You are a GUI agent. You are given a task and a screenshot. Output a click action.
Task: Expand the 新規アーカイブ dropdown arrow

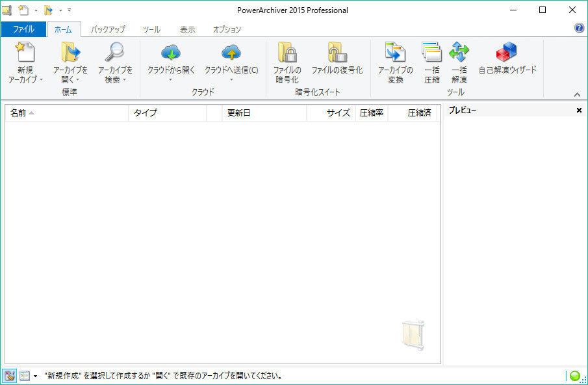click(x=41, y=80)
